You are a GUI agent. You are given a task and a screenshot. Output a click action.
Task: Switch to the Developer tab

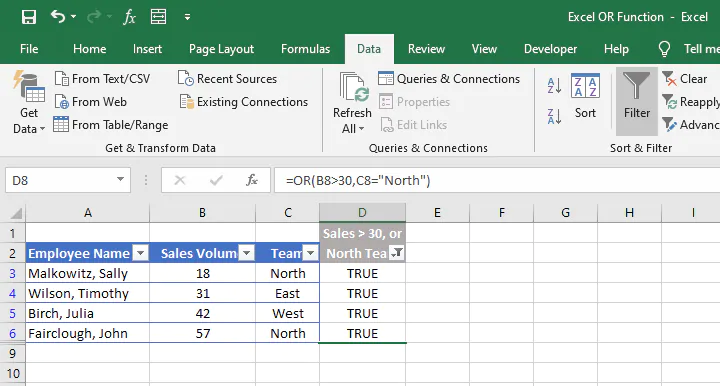(550, 49)
